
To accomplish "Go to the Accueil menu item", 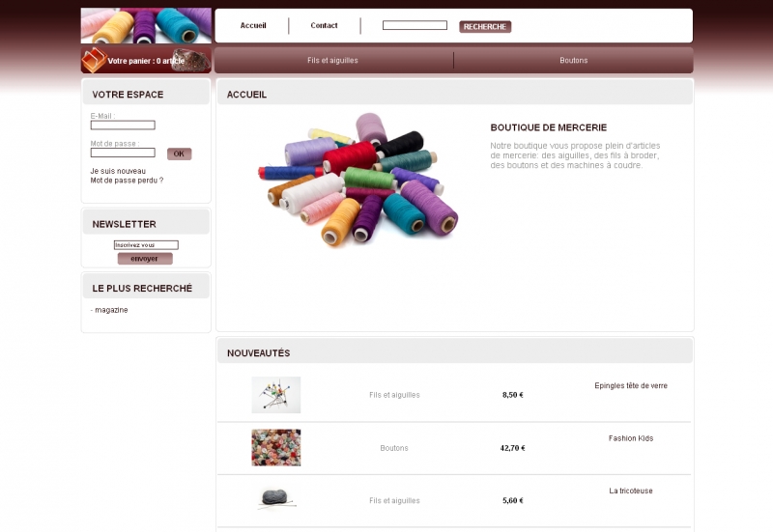I will click(253, 26).
